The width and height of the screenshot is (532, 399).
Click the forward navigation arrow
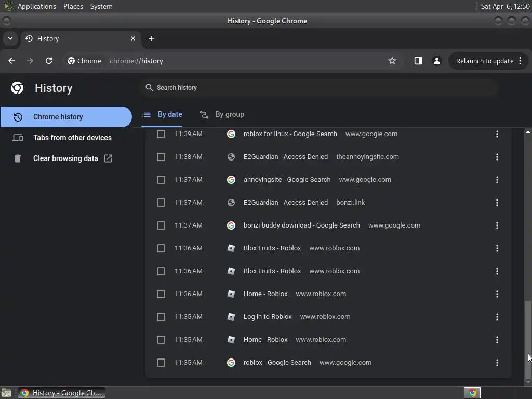[x=30, y=61]
